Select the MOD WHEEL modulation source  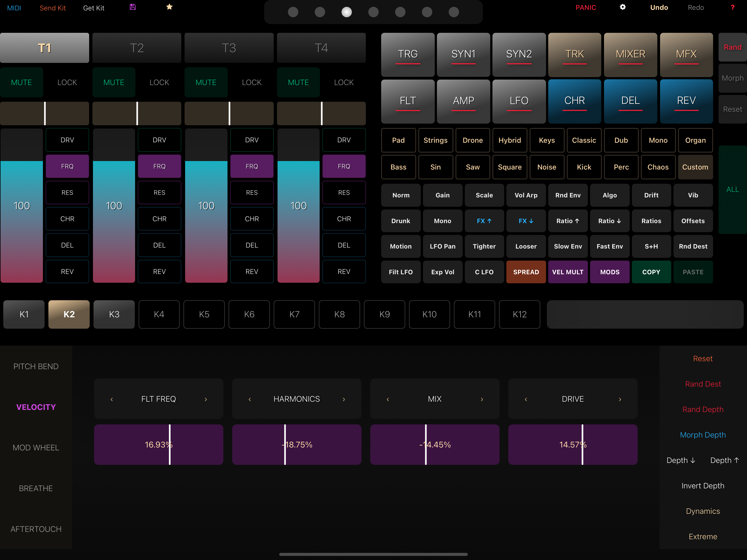tap(36, 448)
